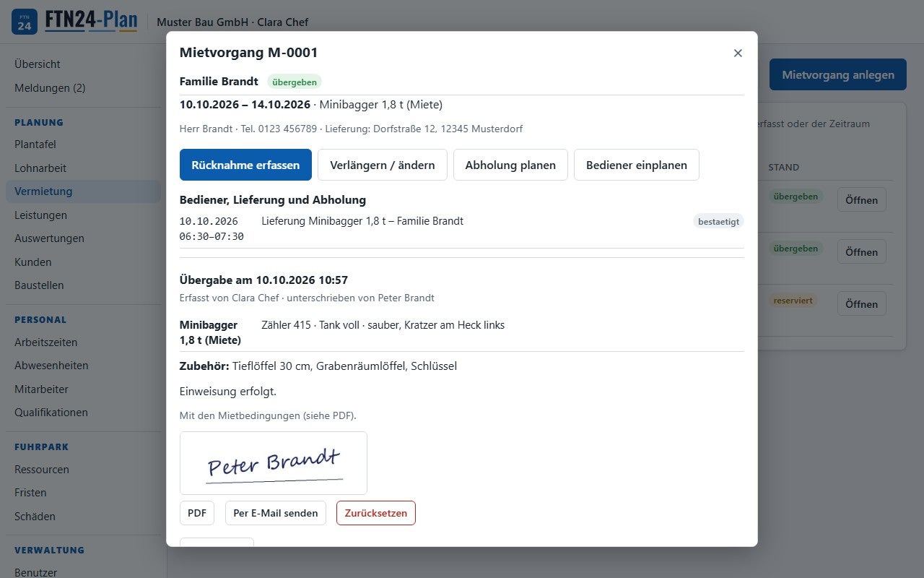Click Peter Brandt signature image
This screenshot has width=924, height=578.
click(x=274, y=463)
